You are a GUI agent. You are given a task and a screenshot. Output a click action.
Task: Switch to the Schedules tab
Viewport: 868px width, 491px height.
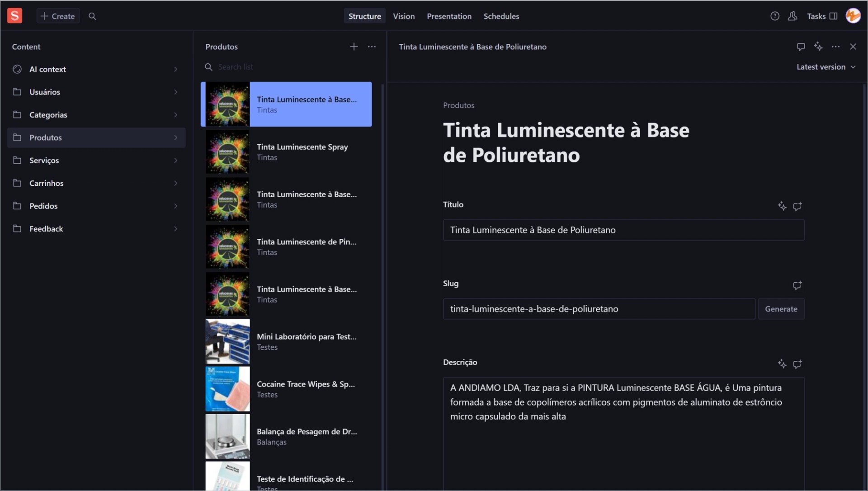tap(501, 16)
